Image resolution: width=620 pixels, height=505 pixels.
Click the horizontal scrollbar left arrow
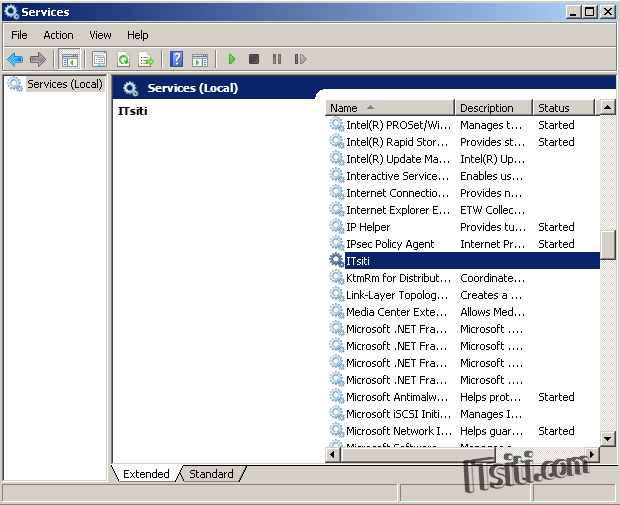[332, 454]
